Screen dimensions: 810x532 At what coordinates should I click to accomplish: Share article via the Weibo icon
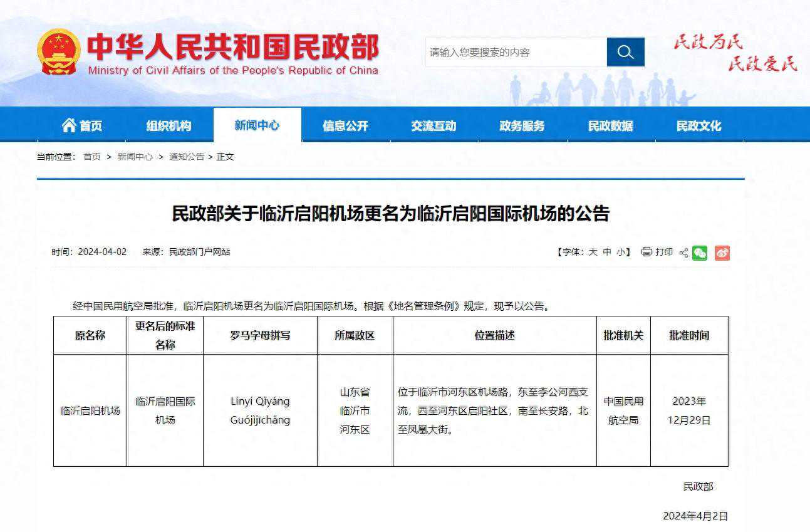[x=722, y=253]
